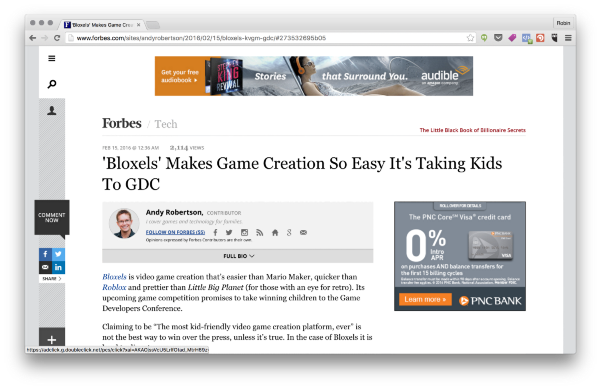Open author's Instagram icon
Viewport: 600px width, 388px height.
tap(244, 232)
